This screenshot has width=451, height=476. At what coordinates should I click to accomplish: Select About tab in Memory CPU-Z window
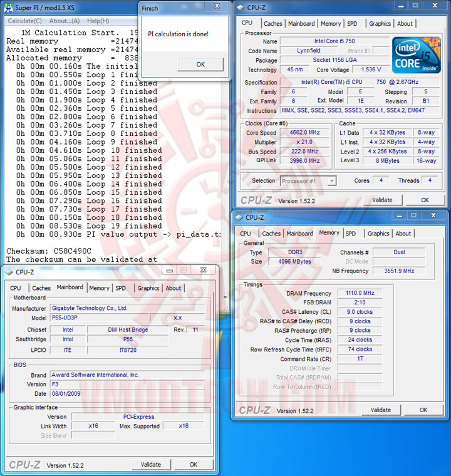pyautogui.click(x=403, y=234)
